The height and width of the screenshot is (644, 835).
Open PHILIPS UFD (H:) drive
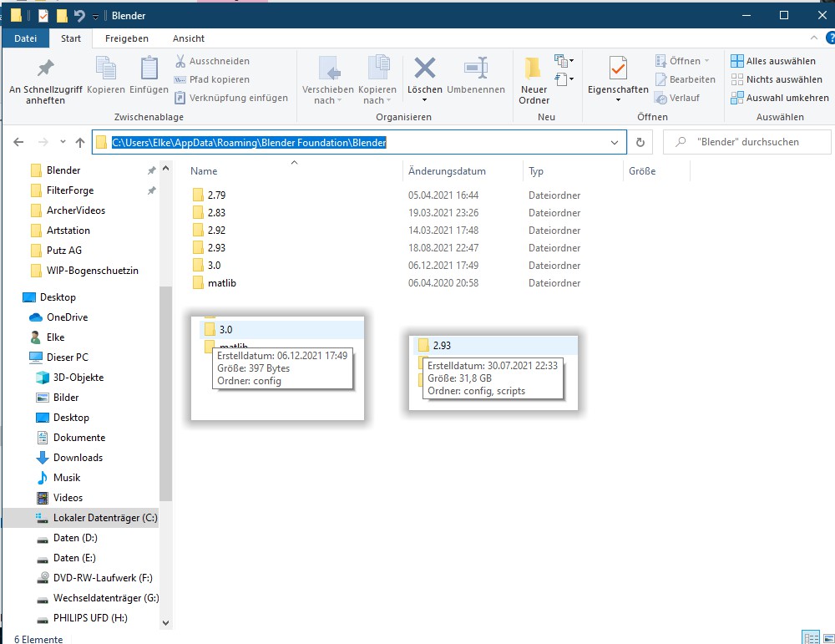[x=90, y=618]
